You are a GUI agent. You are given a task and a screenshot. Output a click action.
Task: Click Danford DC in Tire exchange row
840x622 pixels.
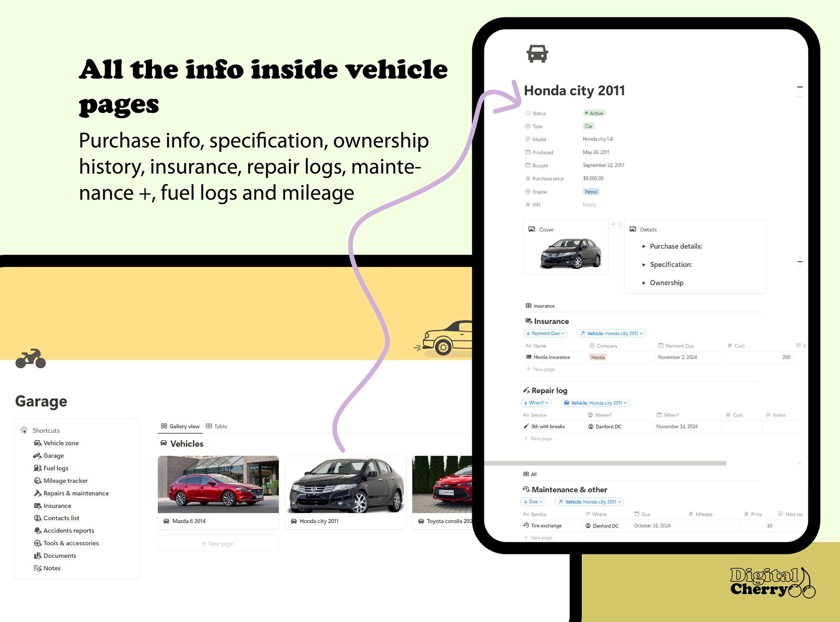click(602, 526)
